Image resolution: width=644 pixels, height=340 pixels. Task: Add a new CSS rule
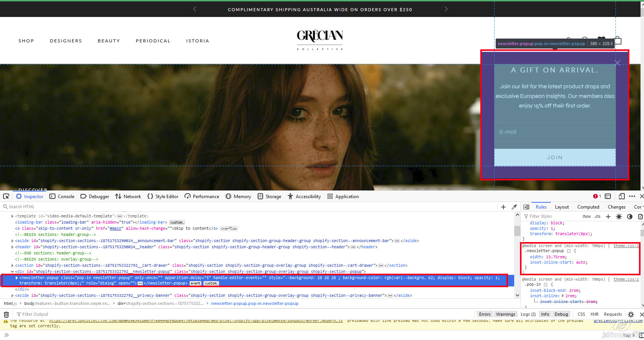pos(608,217)
